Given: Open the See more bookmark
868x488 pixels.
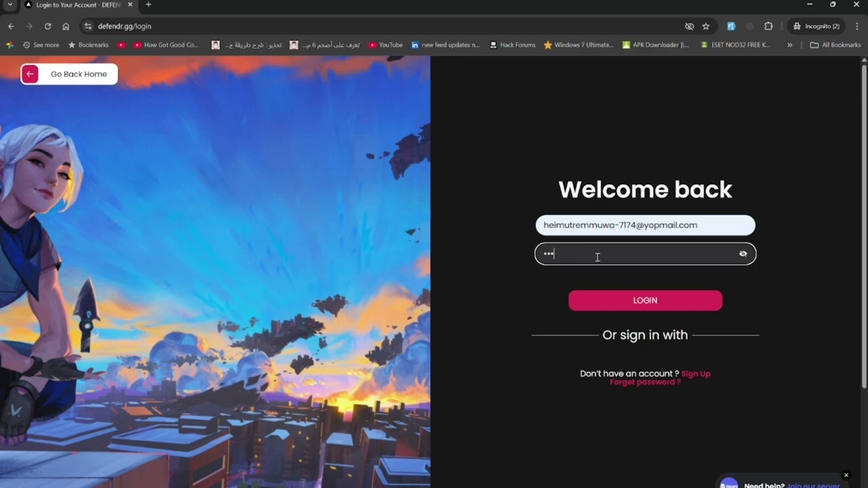Looking at the screenshot, I should [x=41, y=45].
